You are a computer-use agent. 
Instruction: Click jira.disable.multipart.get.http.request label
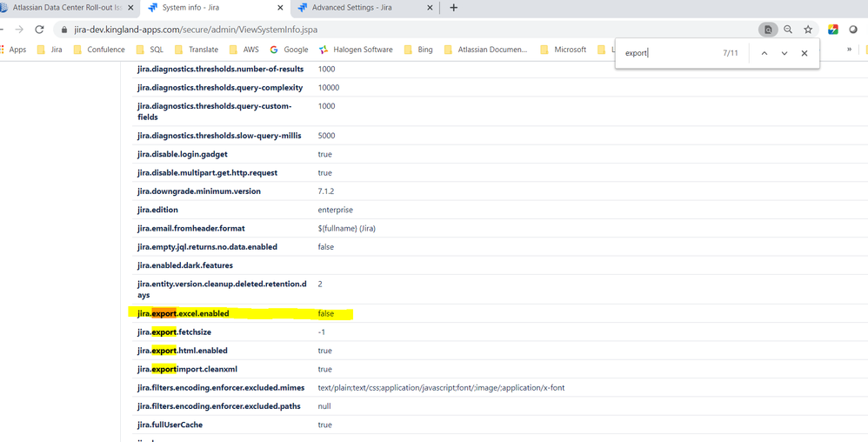point(208,173)
